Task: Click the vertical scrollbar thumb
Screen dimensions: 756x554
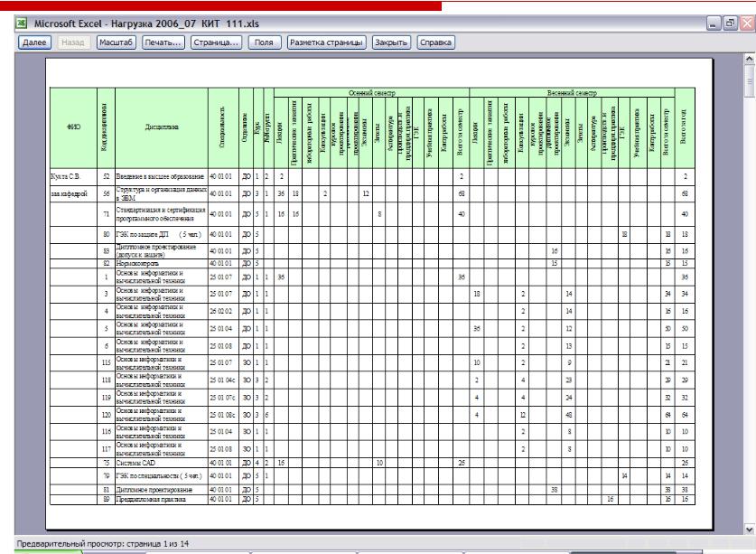Action: 750,80
